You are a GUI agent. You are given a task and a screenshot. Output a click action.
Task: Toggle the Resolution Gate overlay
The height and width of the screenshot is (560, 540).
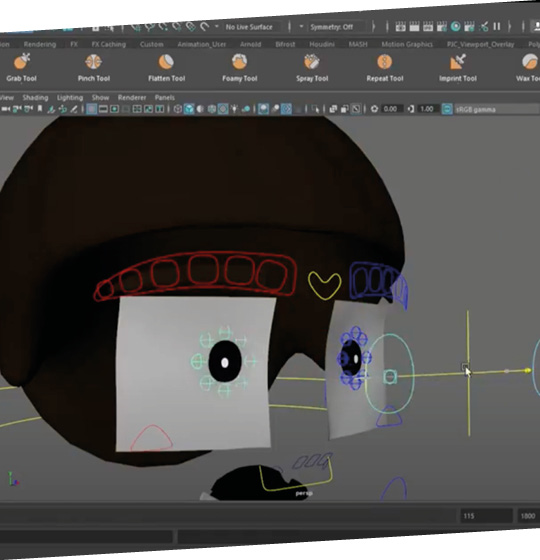pos(114,109)
